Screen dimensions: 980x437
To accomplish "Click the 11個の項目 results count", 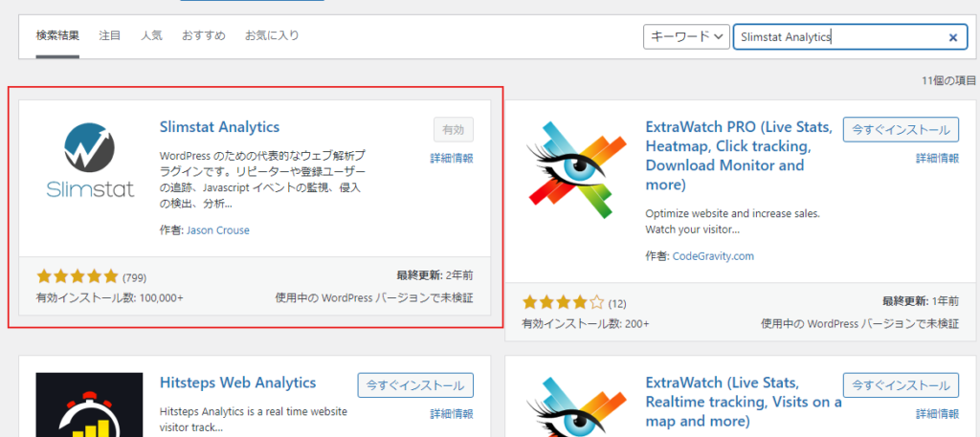I will click(948, 80).
